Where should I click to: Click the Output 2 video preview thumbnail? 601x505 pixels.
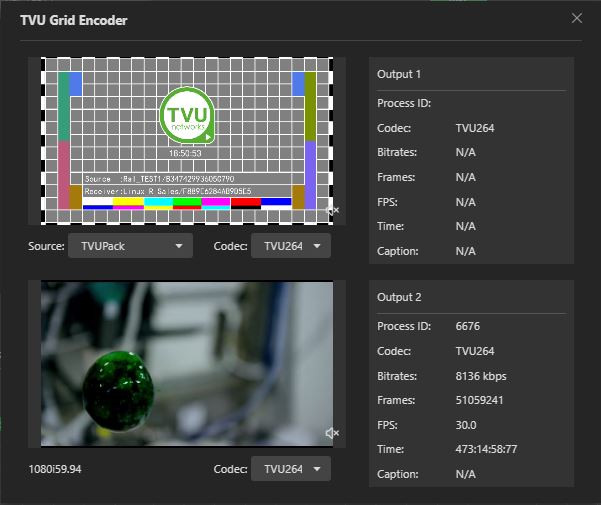(x=187, y=364)
